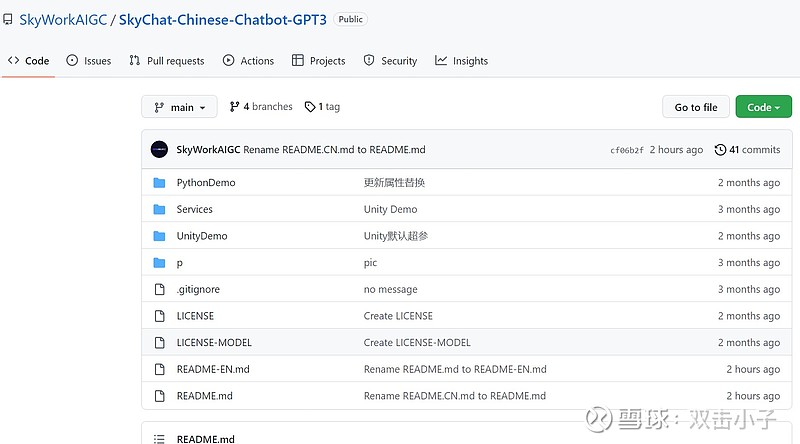
Task: Click PythonDemo's 2 months ago timestamp
Action: (x=749, y=183)
